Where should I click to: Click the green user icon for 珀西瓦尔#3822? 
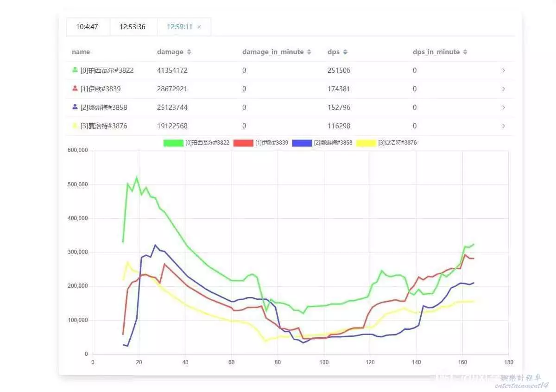coord(75,70)
